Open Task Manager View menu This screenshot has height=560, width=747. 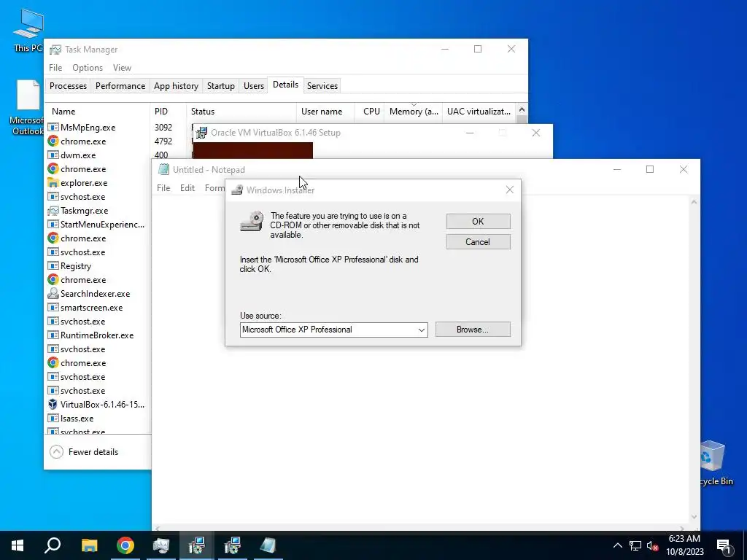(x=122, y=68)
